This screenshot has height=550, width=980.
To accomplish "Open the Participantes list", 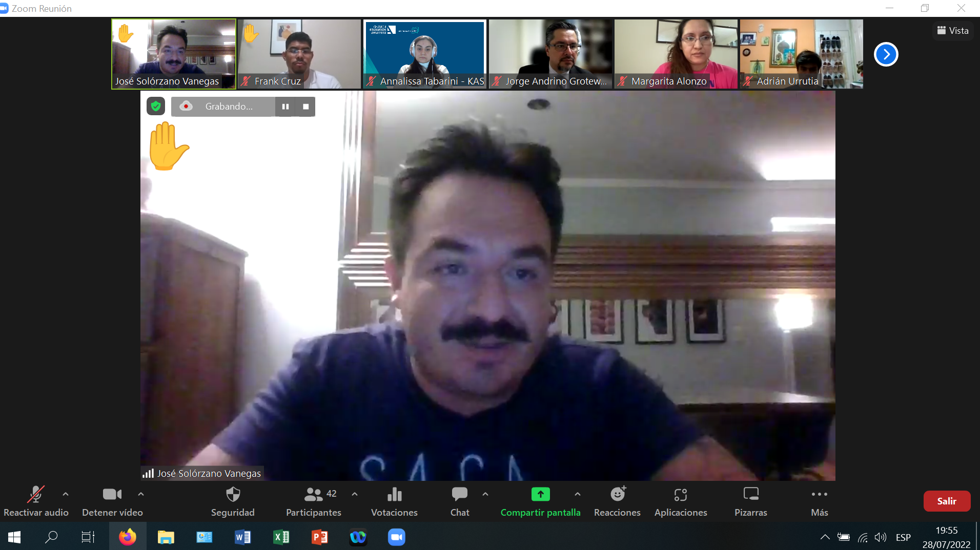I will tap(314, 495).
